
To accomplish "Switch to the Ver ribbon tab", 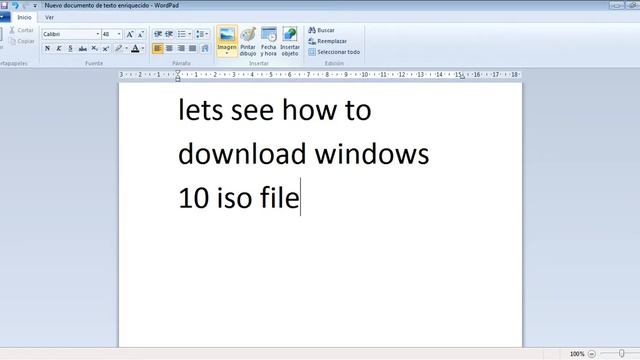I will pos(49,17).
